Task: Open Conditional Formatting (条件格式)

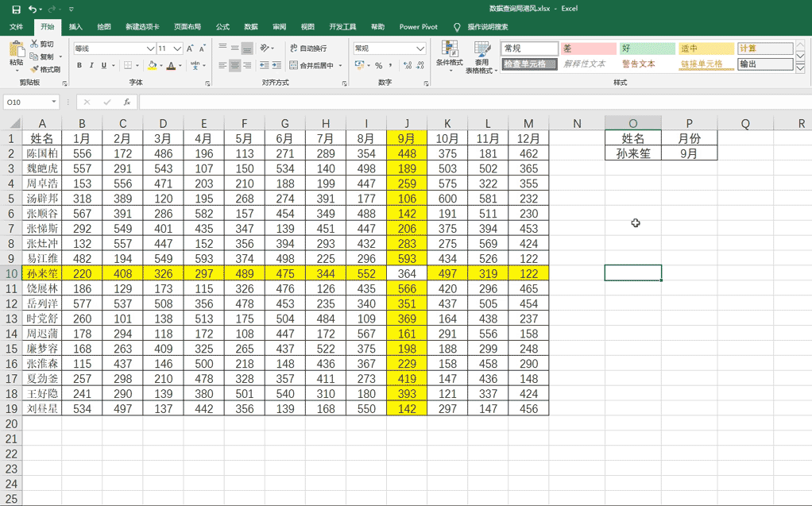Action: (450, 57)
